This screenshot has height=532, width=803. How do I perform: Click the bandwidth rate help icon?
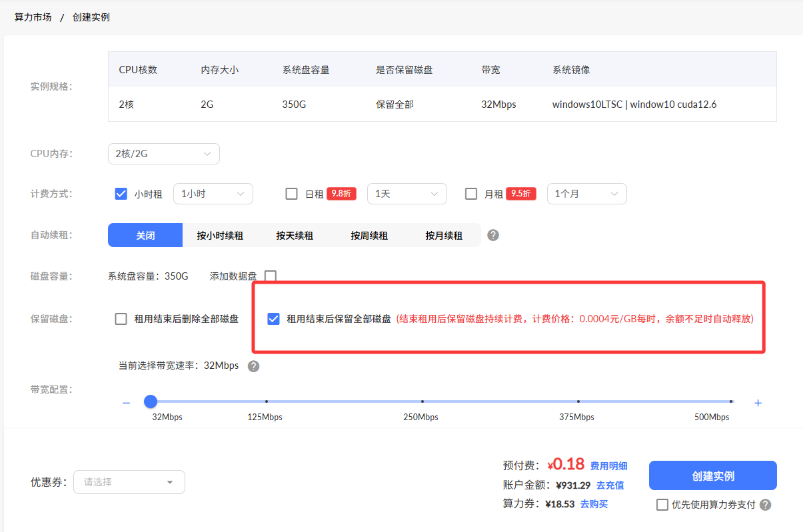click(253, 366)
